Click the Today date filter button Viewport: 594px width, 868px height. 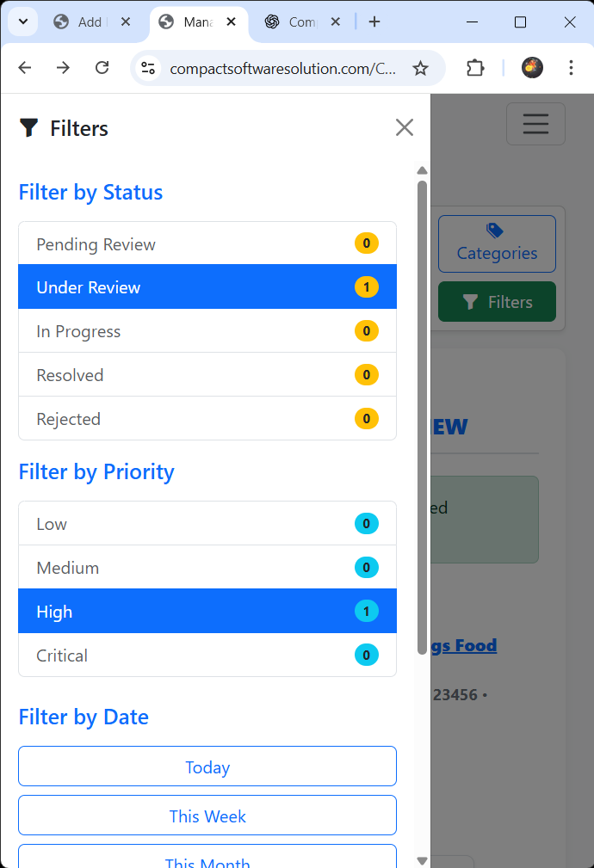[x=207, y=766]
